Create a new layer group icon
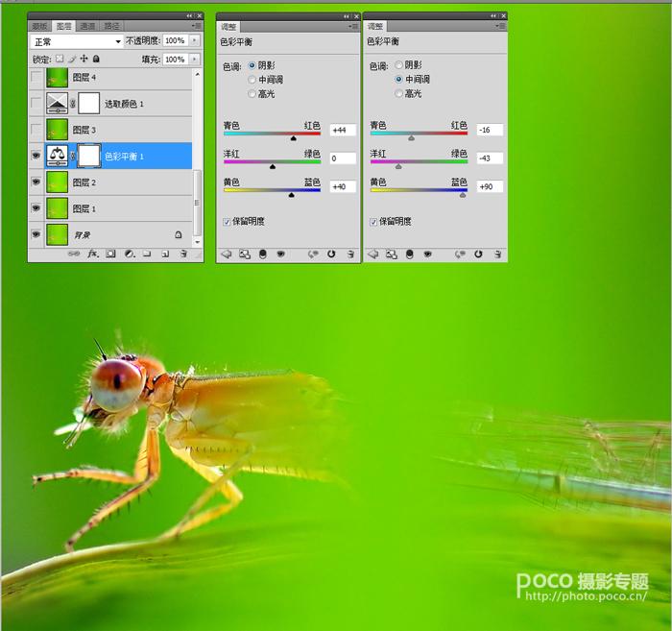This screenshot has width=672, height=631. [x=147, y=254]
